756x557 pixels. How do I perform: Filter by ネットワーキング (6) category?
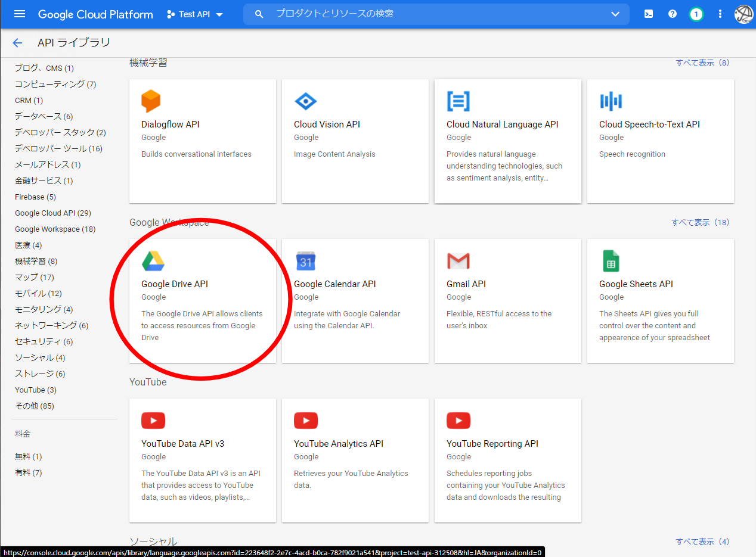[52, 325]
